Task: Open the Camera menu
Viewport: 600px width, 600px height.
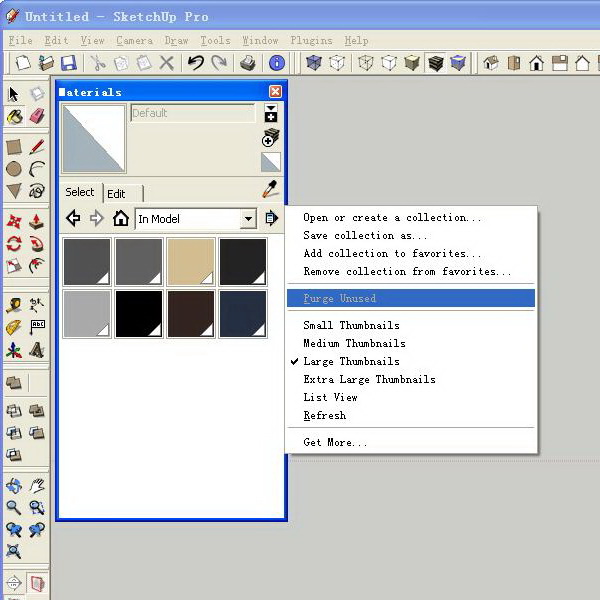Action: point(134,40)
